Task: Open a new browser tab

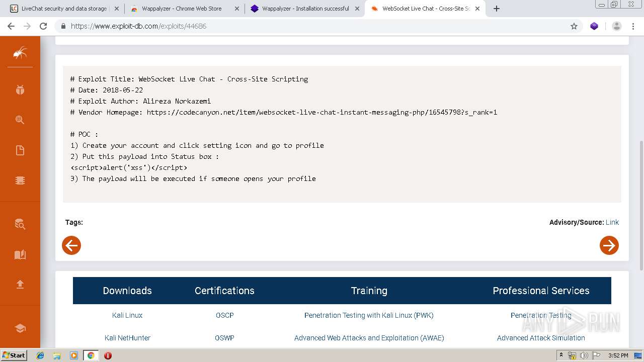Action: [x=497, y=9]
